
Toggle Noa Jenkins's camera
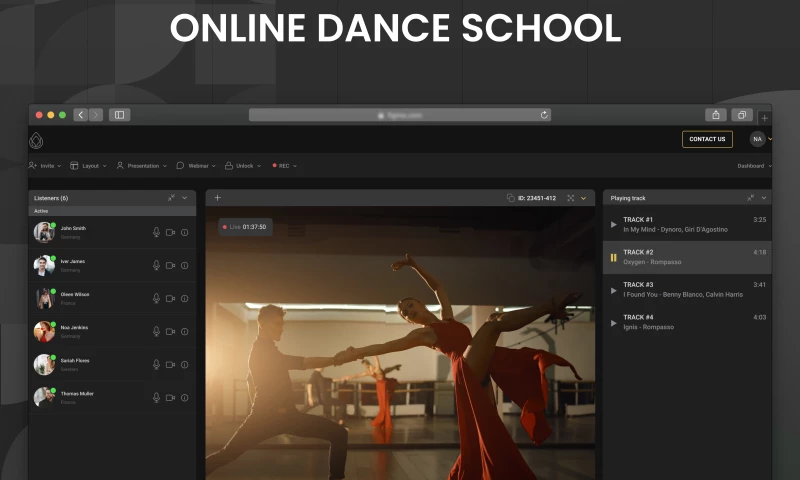tap(170, 332)
